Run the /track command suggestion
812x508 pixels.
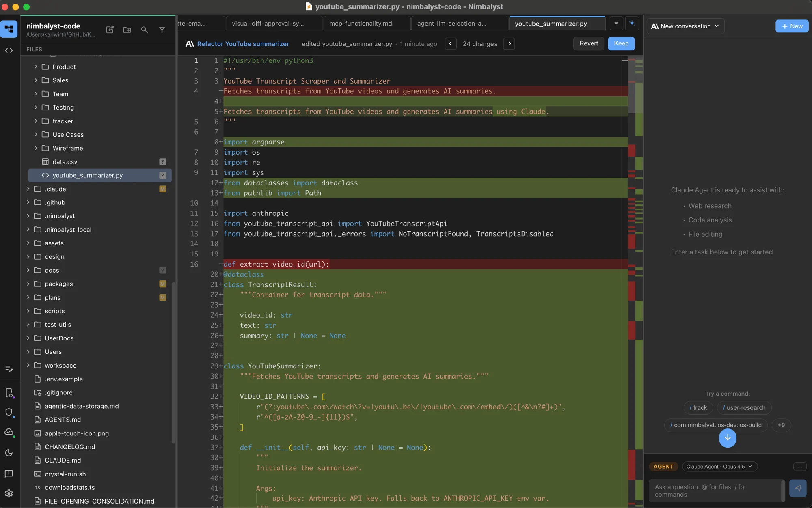[698, 407]
